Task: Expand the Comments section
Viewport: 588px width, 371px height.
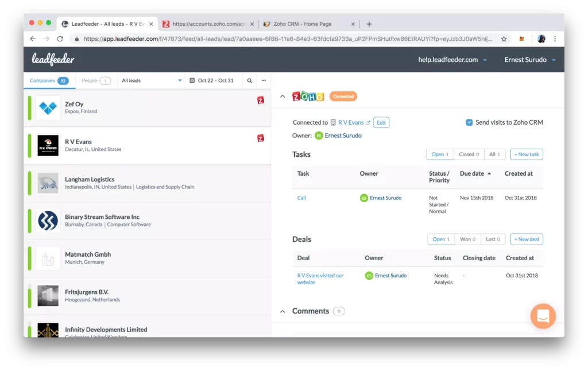Action: tap(282, 311)
